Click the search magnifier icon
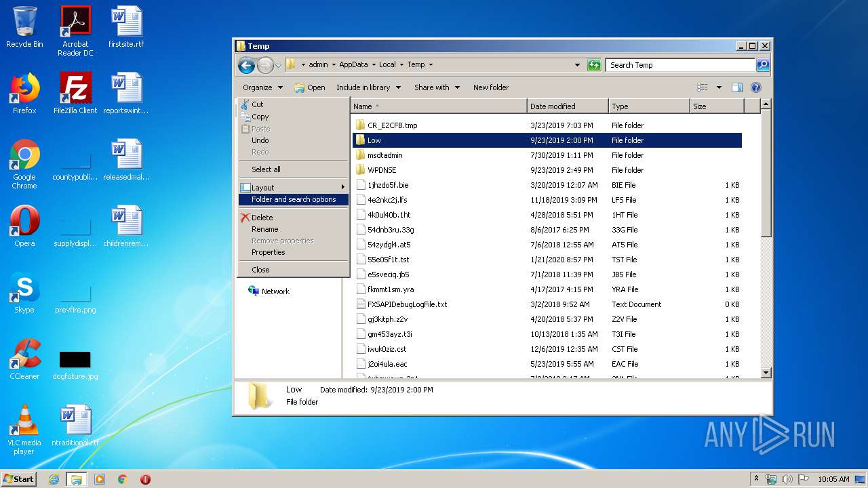This screenshot has width=868, height=488. tap(763, 65)
